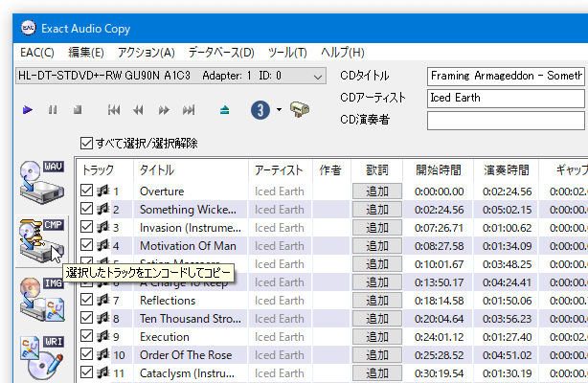This screenshot has height=383, width=588.
Task: Open the ツール(T) menu
Action: pos(287,53)
